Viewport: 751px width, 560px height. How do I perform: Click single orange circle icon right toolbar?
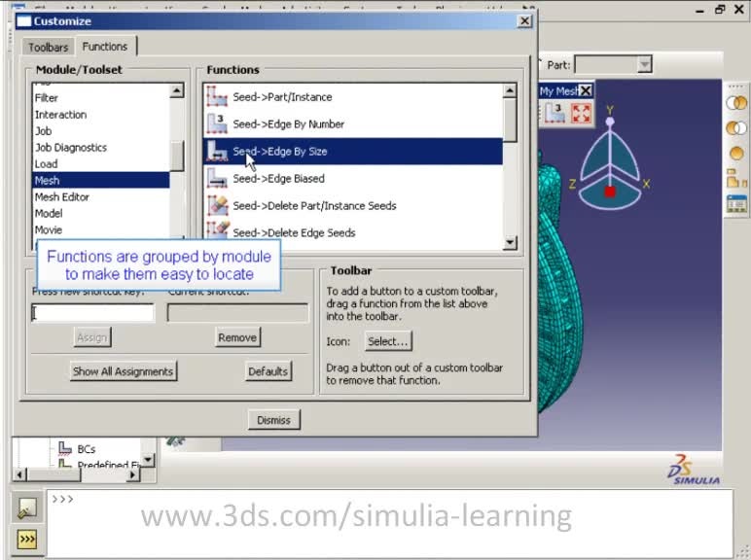tap(736, 154)
